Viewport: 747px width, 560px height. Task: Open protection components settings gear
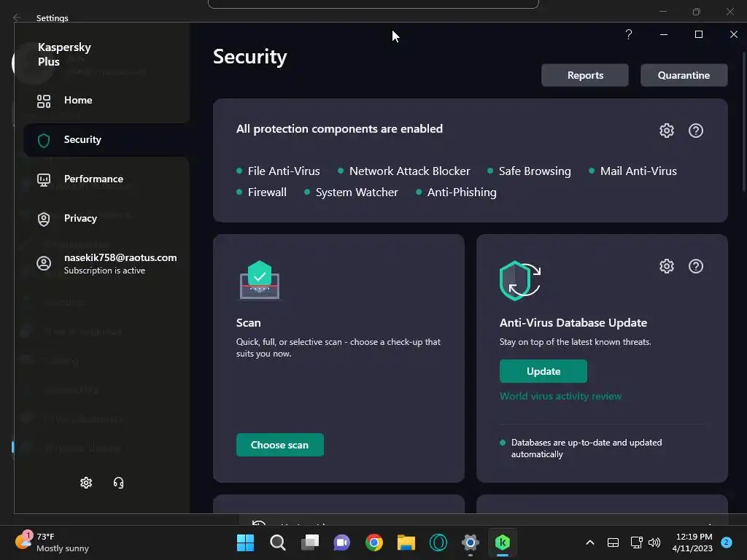pyautogui.click(x=667, y=131)
